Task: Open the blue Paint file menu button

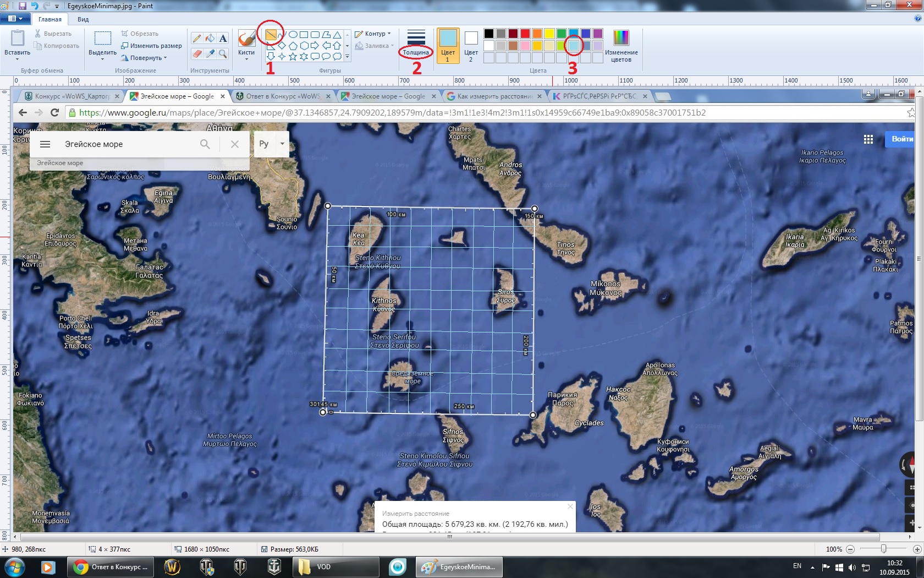Action: 15,18
